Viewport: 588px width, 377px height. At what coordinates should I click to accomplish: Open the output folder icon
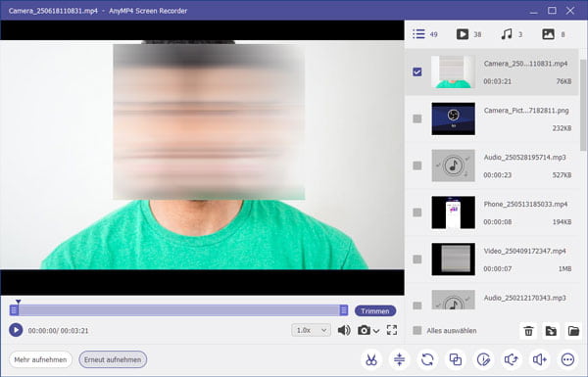point(573,331)
